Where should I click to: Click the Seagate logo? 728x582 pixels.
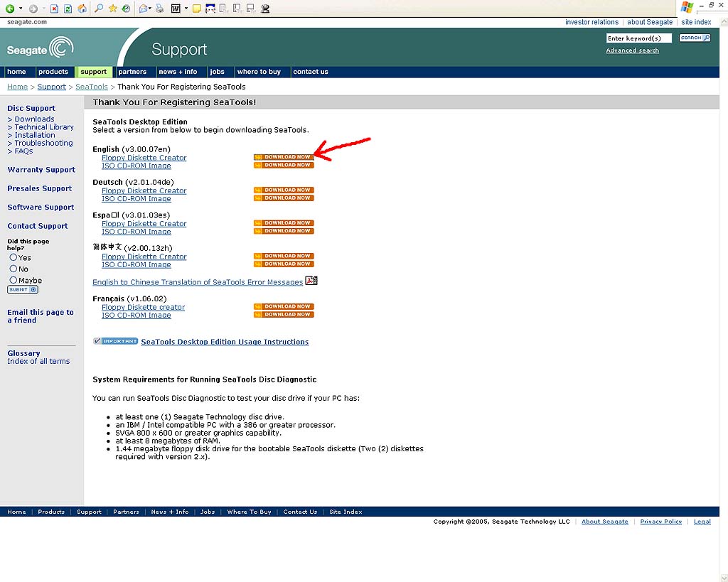[41, 48]
